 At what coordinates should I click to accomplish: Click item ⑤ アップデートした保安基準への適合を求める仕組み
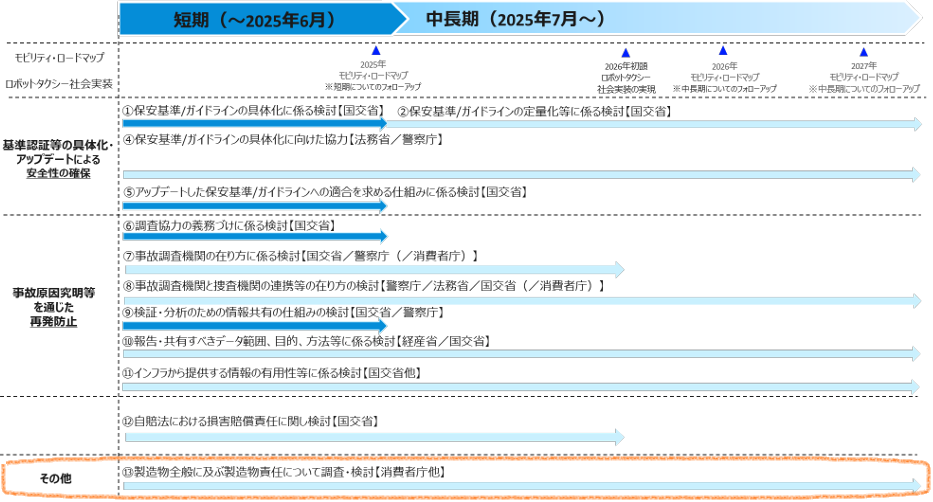[325, 192]
